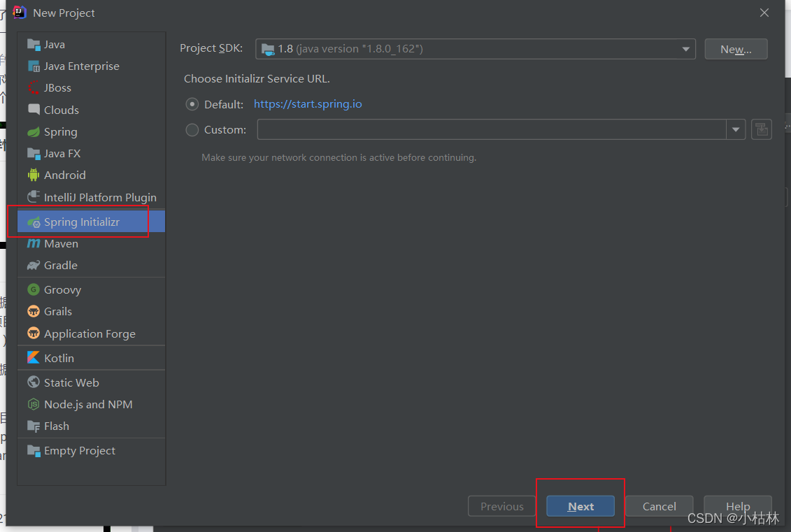Select the Grails text label
791x532 pixels.
(x=58, y=312)
